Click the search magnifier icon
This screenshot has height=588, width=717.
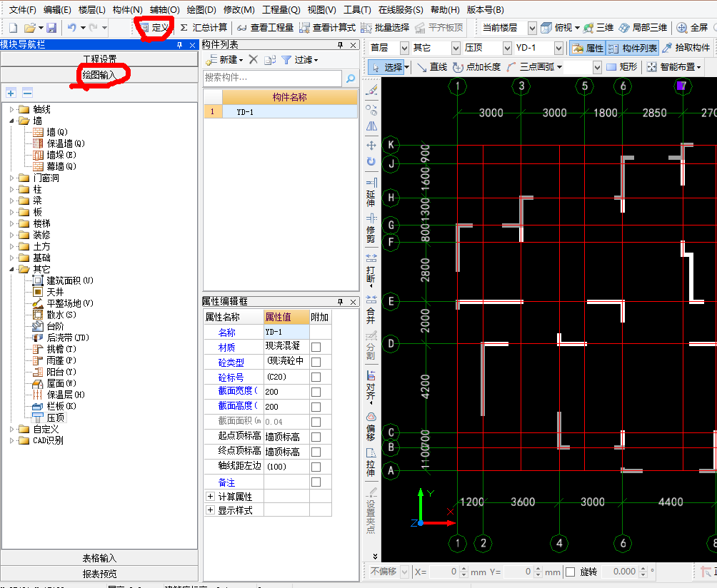(x=351, y=78)
